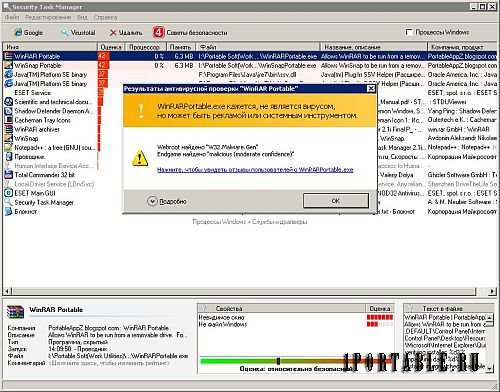Viewport: 500px width, 392px height.
Task: Click Cacheman Tray Icons icon
Action: [9, 120]
